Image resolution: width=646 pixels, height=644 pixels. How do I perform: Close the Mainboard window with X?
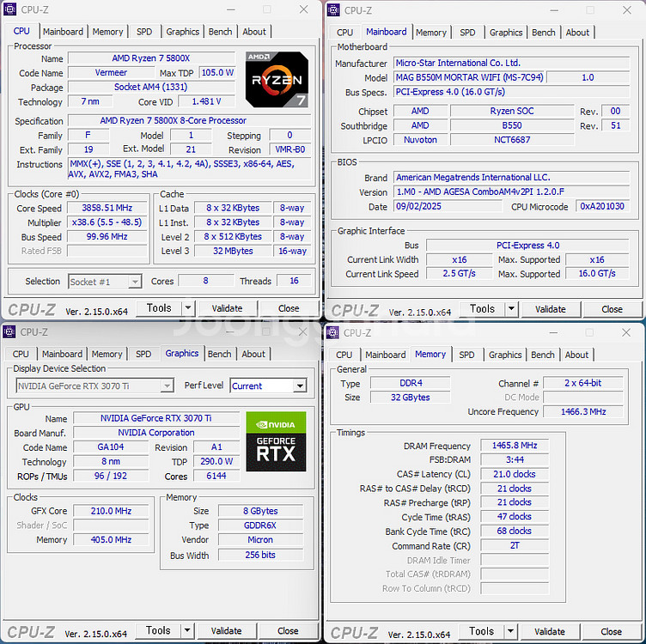coord(626,10)
